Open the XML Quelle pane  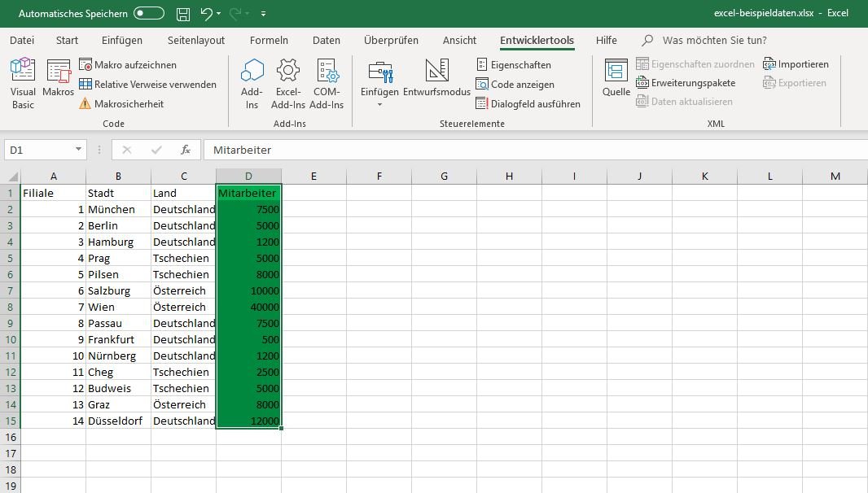click(x=616, y=80)
